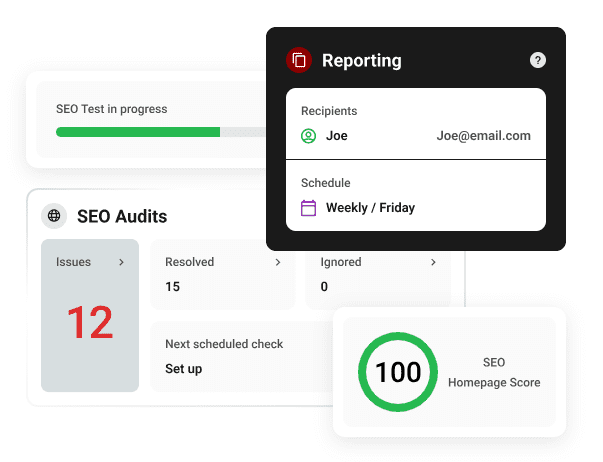Open the Resolved card label

click(x=190, y=262)
